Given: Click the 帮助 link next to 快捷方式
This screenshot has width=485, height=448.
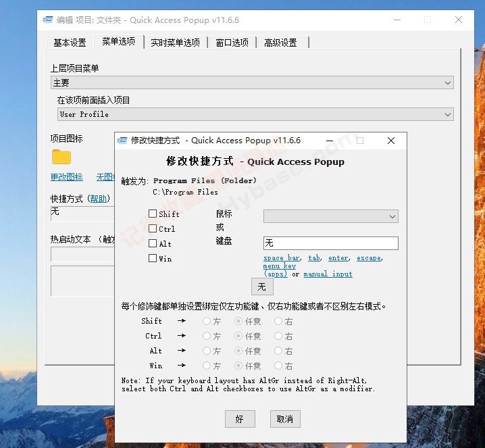Looking at the screenshot, I should [99, 198].
